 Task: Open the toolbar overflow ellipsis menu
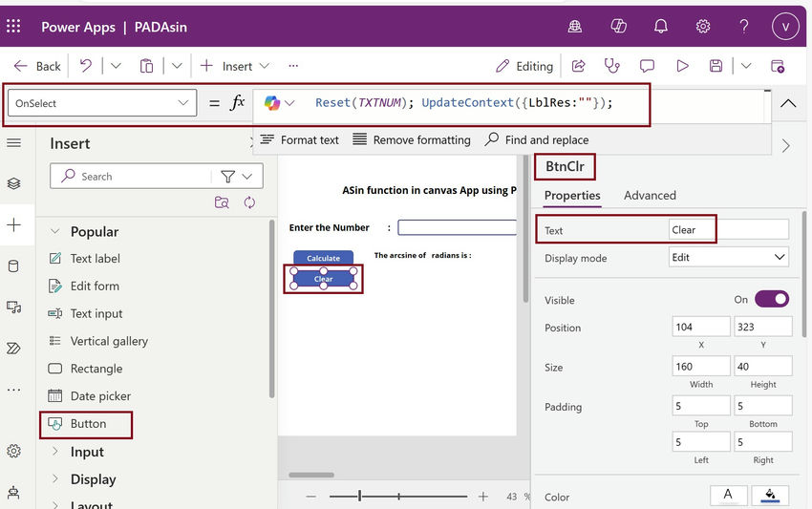point(293,66)
